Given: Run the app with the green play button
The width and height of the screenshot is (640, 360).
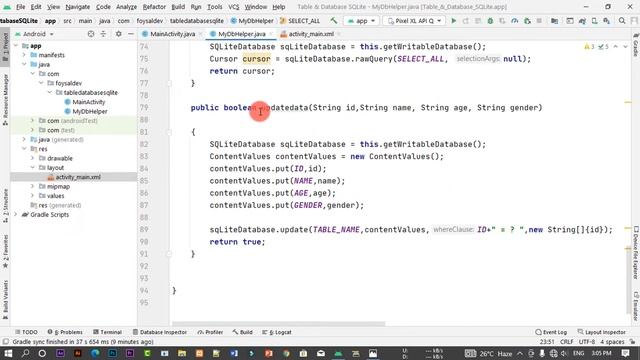Looking at the screenshot, I should (453, 21).
